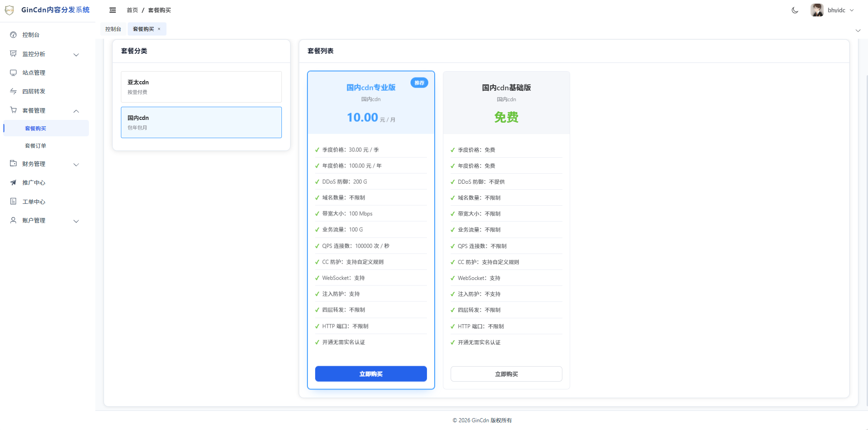
Task: Click the checkmark beside 注入防护 不支持
Action: point(452,294)
